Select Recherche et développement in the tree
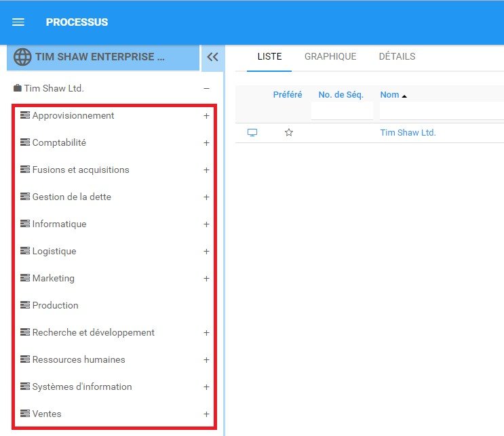 (93, 332)
